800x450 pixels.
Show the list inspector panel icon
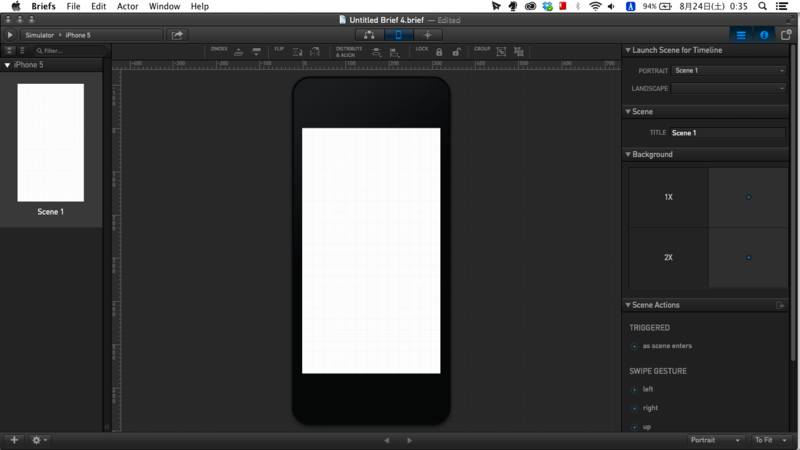coord(741,35)
